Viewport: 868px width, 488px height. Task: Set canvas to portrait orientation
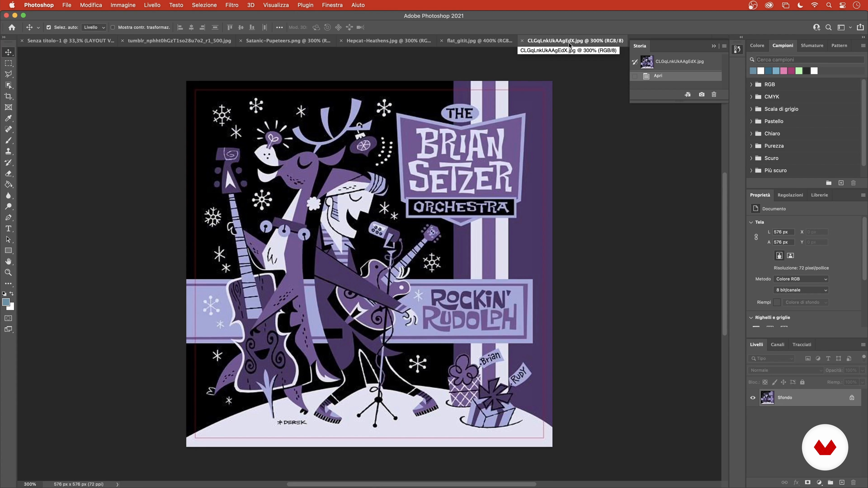pyautogui.click(x=779, y=256)
